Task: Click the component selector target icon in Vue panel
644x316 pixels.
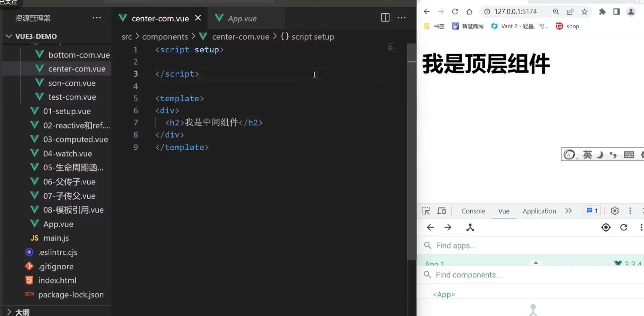Action: tap(606, 227)
